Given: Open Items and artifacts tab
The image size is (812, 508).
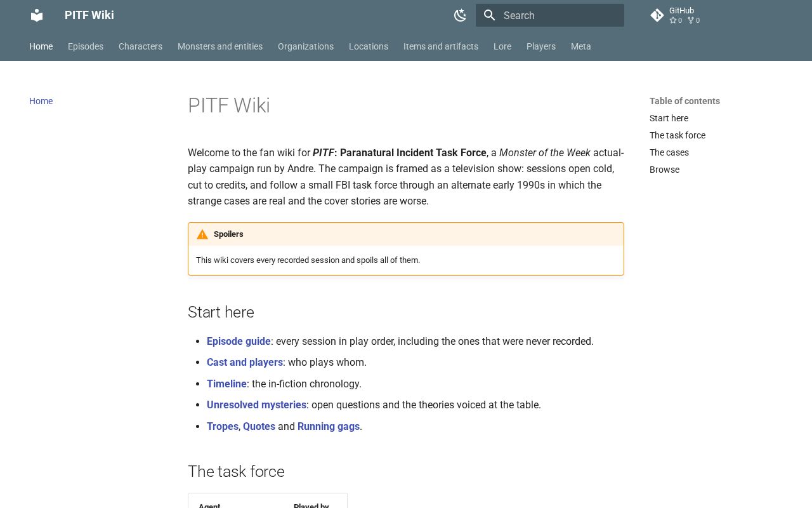Looking at the screenshot, I should coord(441,46).
